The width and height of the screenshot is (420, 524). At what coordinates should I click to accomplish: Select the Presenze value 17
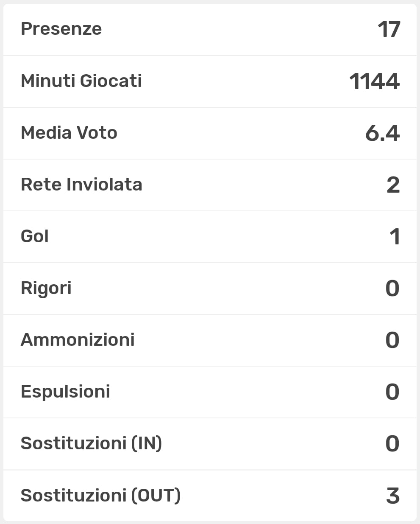coord(389,29)
